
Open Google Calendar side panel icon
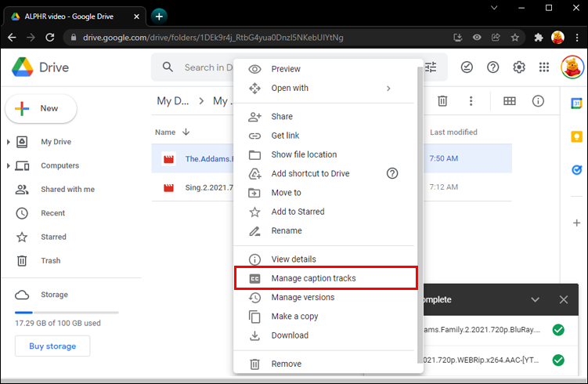click(576, 103)
